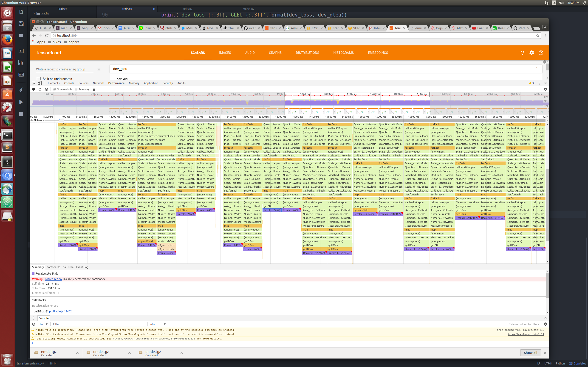588x367 pixels.
Task: Enable the Memory checkbox in Performance panel
Action: [76, 89]
